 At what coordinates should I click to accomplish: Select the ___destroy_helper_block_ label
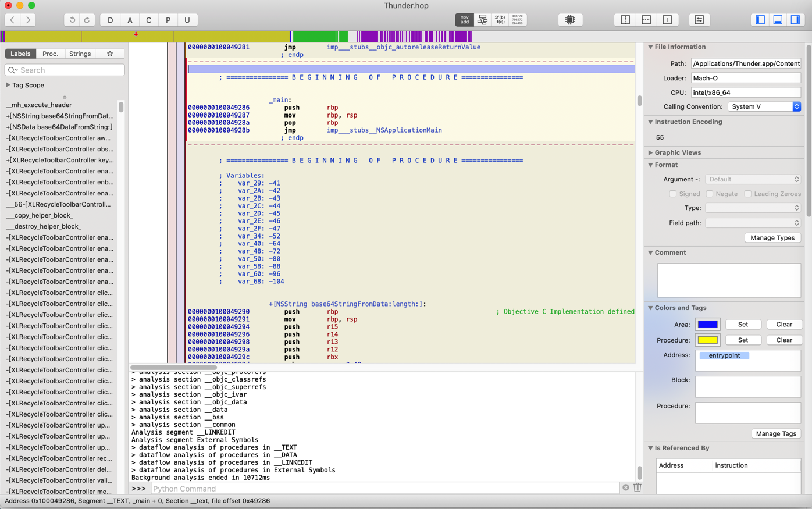pyautogui.click(x=44, y=226)
